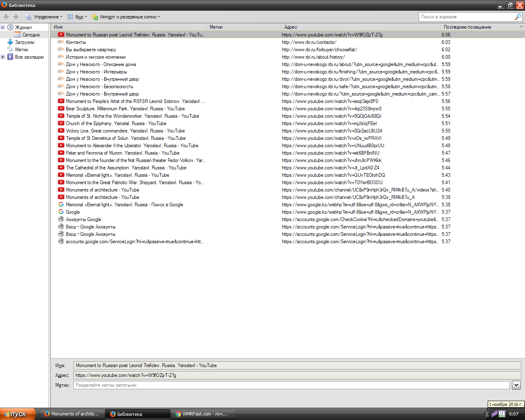Click YouTube icon of Peter and Fevronia entry
Viewport: 525px width, 420px height.
61,153
